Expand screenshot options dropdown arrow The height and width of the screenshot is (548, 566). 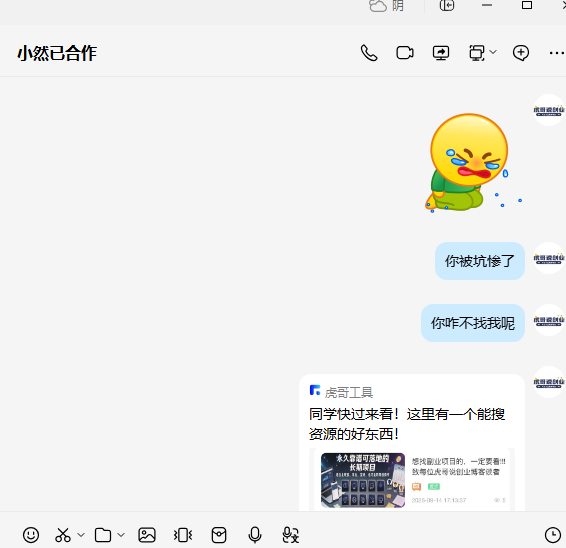click(81, 535)
